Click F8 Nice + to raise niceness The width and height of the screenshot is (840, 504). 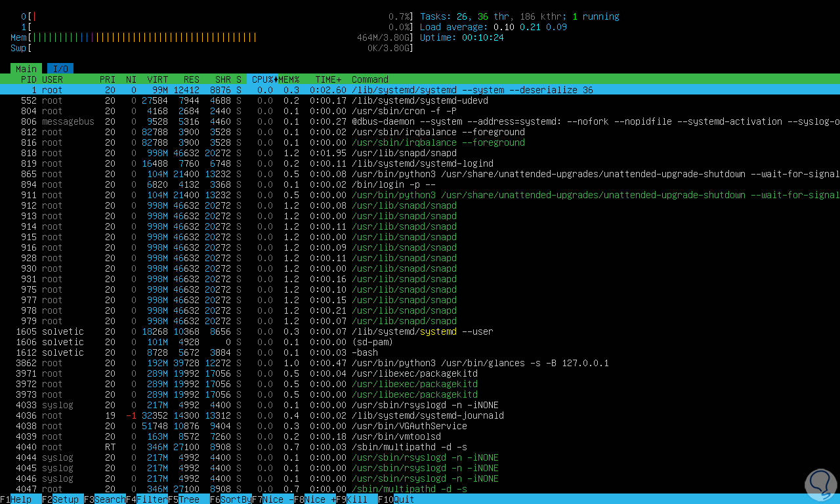[315, 499]
